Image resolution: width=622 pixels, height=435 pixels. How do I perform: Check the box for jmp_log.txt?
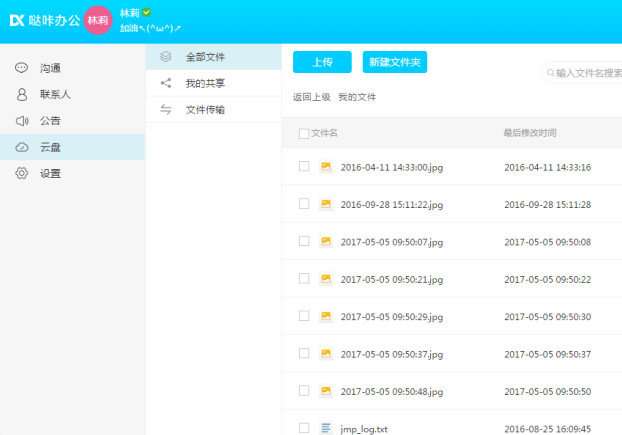point(304,428)
